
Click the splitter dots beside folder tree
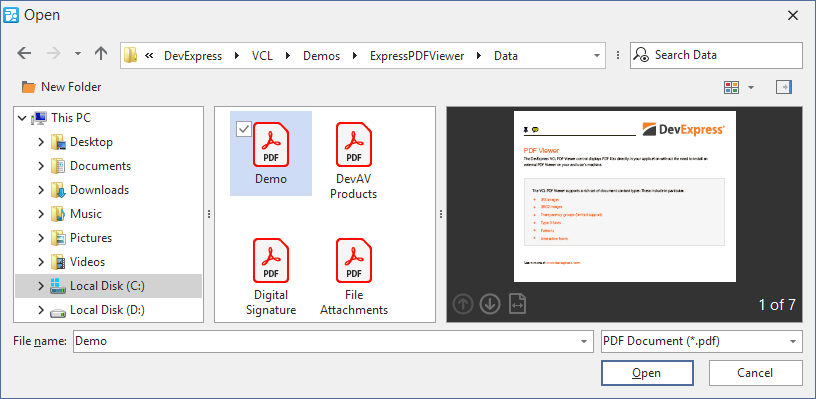coord(209,214)
